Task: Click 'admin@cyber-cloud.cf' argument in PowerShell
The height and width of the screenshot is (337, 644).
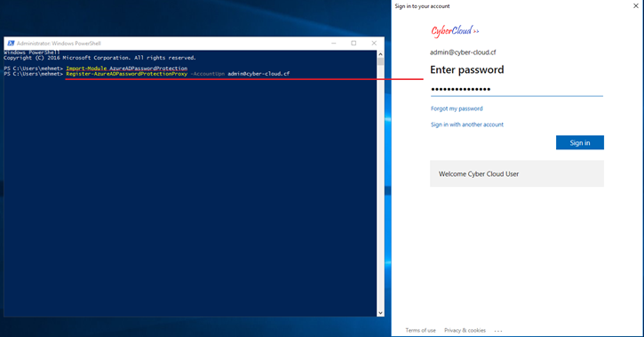Action: pyautogui.click(x=258, y=74)
